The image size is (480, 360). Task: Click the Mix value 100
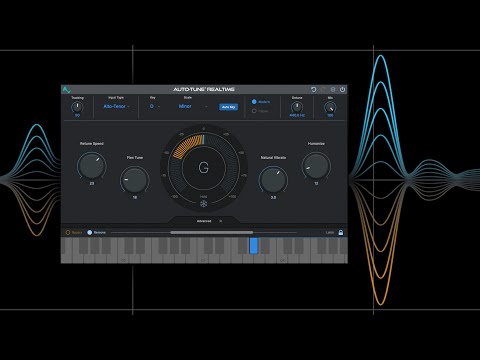tap(330, 115)
